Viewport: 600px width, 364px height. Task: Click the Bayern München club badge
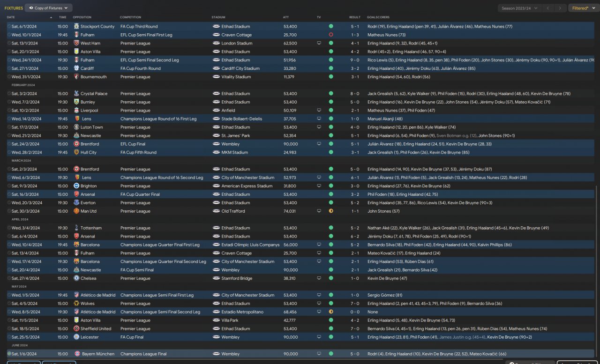(x=76, y=354)
